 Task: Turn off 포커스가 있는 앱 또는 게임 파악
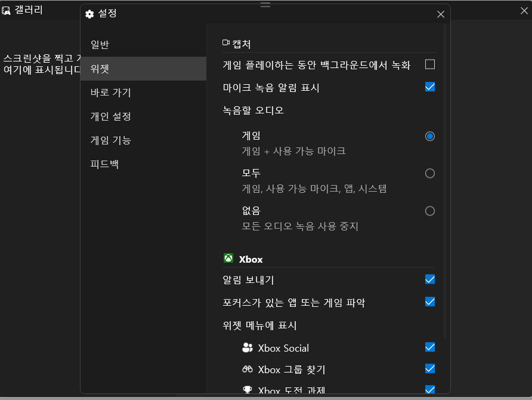pos(430,302)
